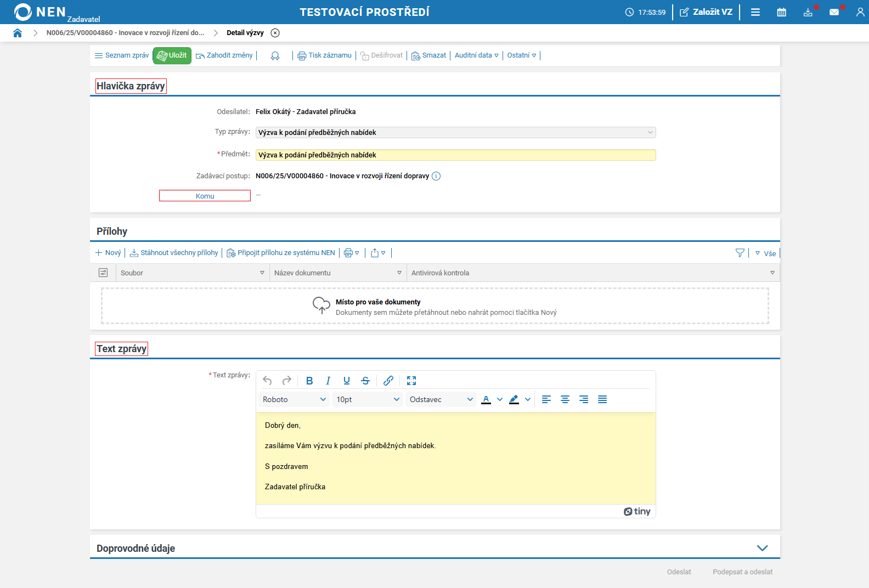Click the Odeslat button
This screenshot has height=588, width=869.
(679, 572)
